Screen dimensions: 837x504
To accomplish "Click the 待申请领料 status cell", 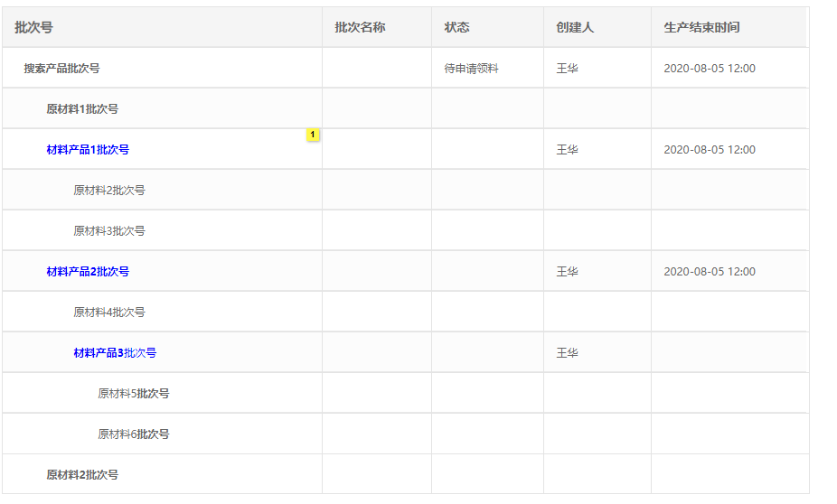I will (x=471, y=69).
